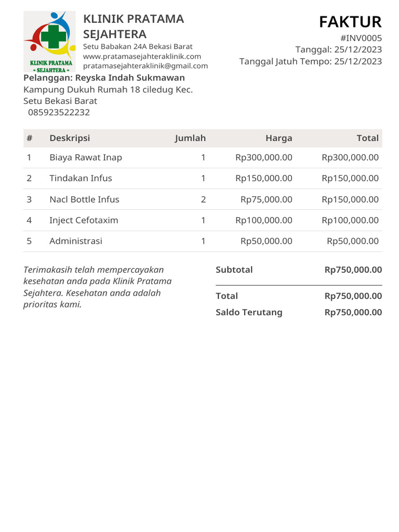
Task: Click the Rp75,000.00 unit price
Action: 266,199
